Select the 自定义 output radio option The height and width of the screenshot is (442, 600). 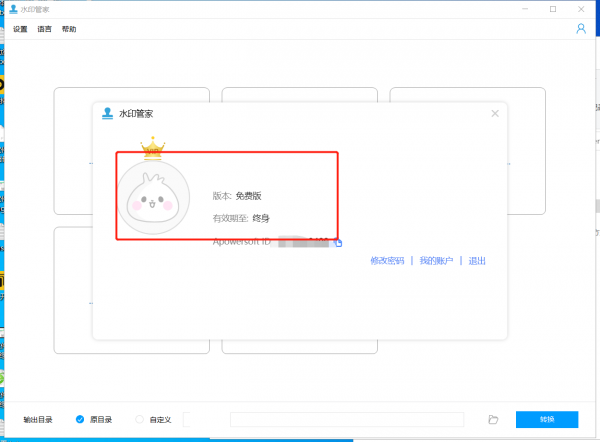pos(140,419)
